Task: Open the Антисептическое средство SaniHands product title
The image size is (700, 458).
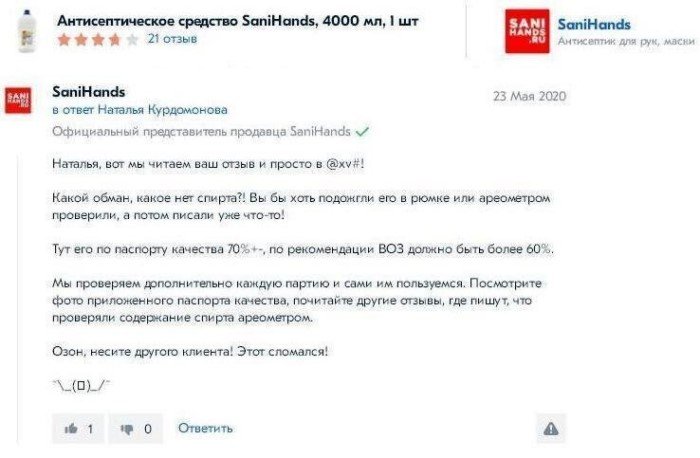Action: 238,21
